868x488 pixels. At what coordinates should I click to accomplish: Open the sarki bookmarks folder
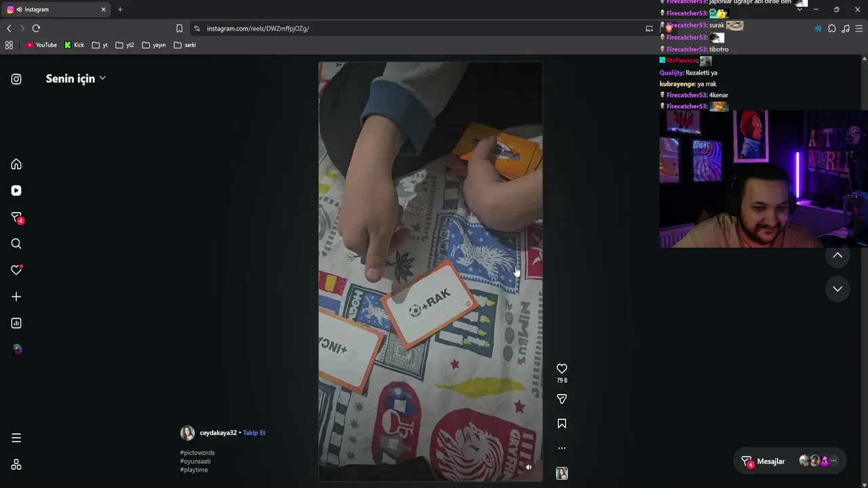tap(184, 45)
